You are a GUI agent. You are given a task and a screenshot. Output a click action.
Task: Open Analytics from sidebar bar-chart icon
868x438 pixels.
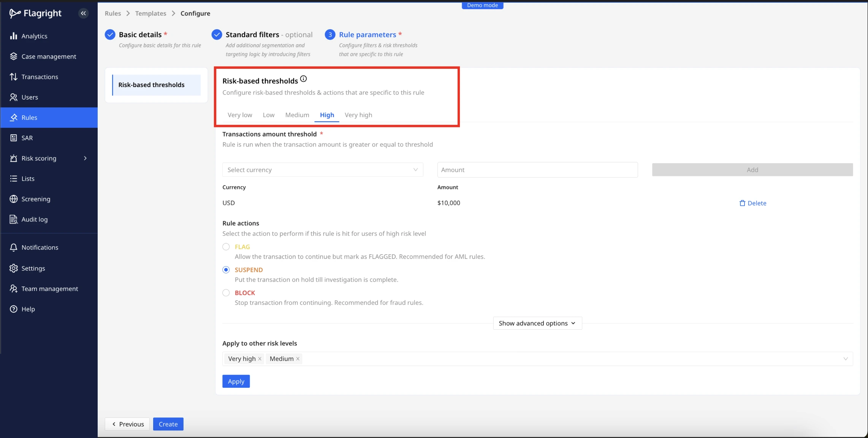pos(14,36)
